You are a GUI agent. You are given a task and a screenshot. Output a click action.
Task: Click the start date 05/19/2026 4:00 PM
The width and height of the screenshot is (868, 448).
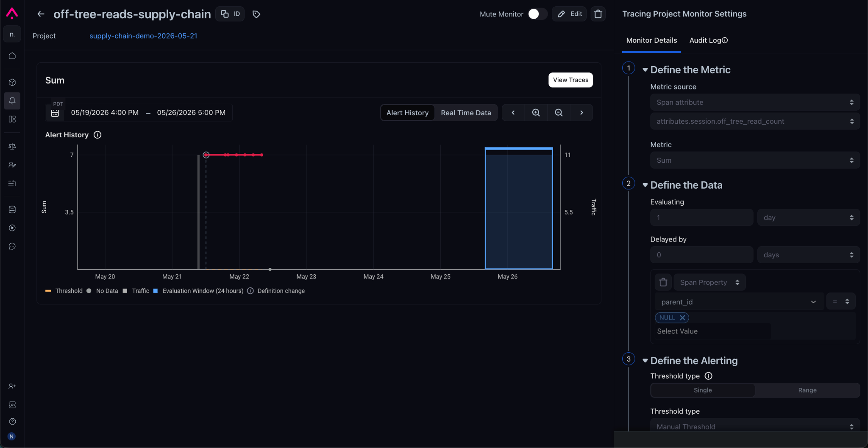coord(105,113)
